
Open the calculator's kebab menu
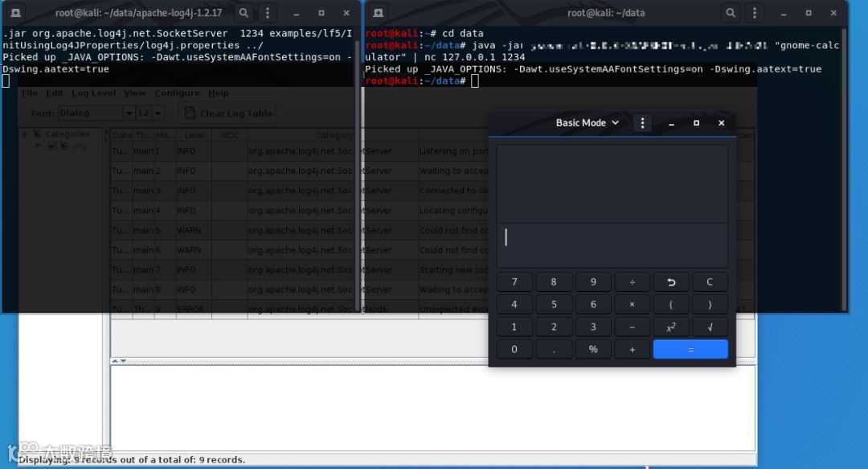click(642, 123)
